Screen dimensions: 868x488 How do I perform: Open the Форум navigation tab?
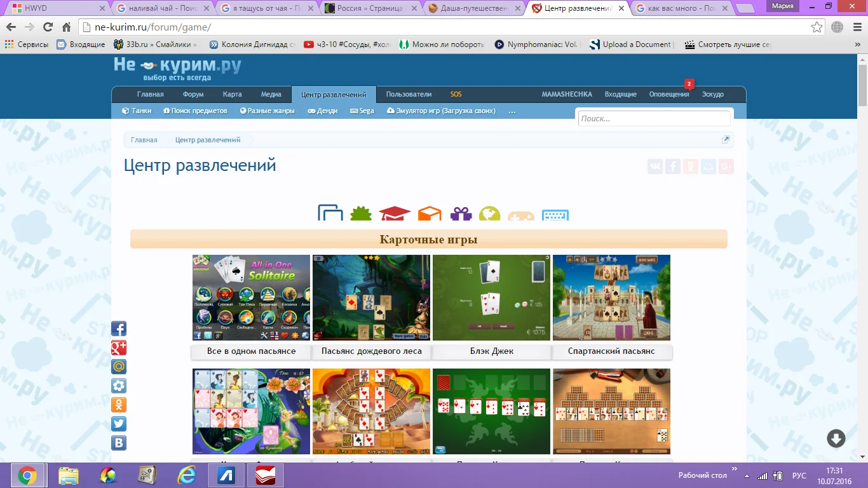coord(193,94)
